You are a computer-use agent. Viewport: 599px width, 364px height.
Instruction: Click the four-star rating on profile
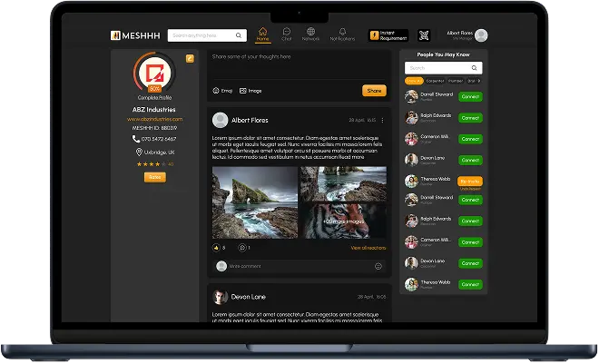152,164
